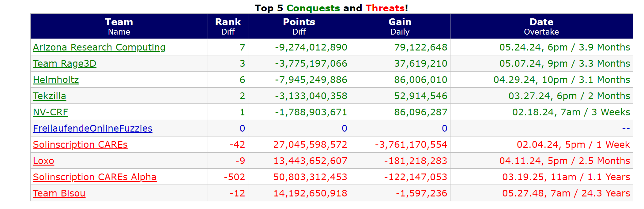Screen dimensions: 644x209
Task: Click the Loxo team link
Action: click(x=43, y=161)
